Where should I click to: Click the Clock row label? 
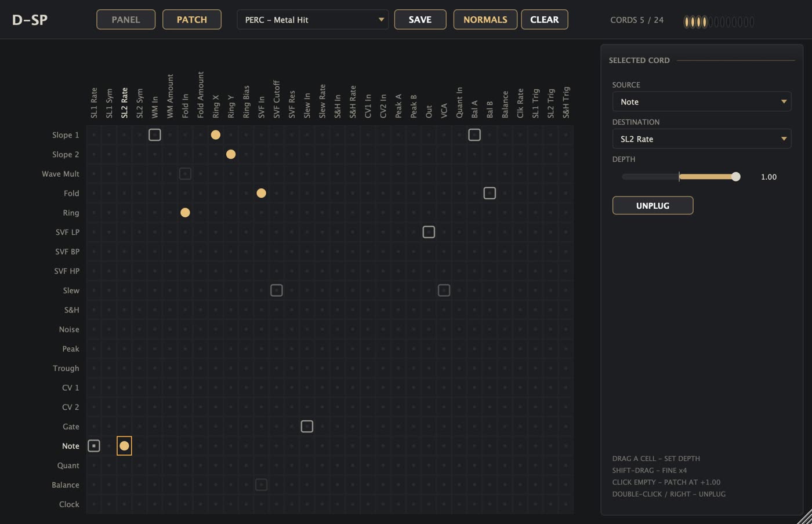click(x=69, y=504)
